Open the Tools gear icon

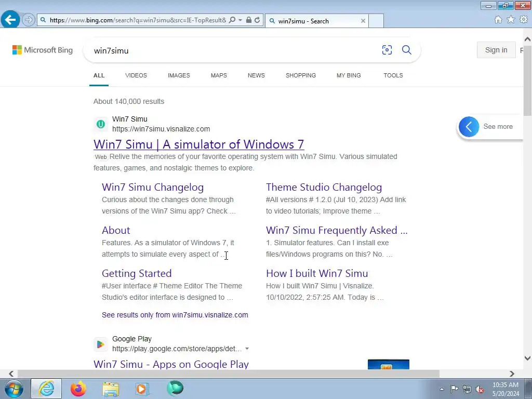pos(524,20)
